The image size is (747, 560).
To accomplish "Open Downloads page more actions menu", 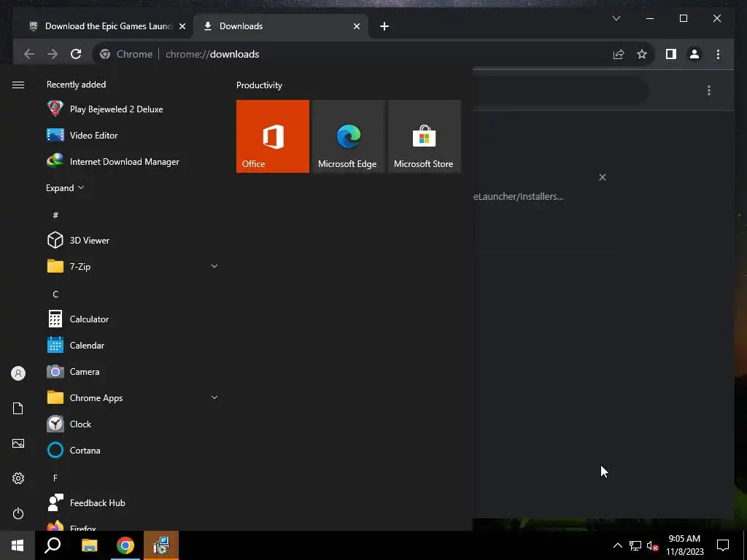I will tap(709, 90).
